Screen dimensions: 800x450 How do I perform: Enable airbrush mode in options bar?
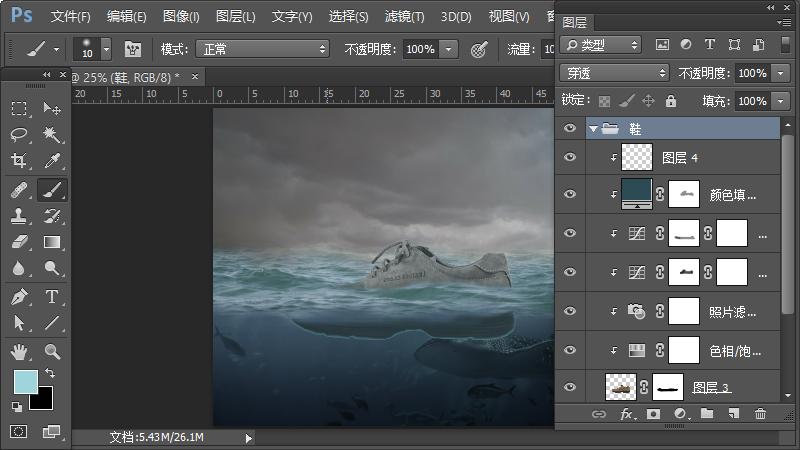click(x=479, y=49)
